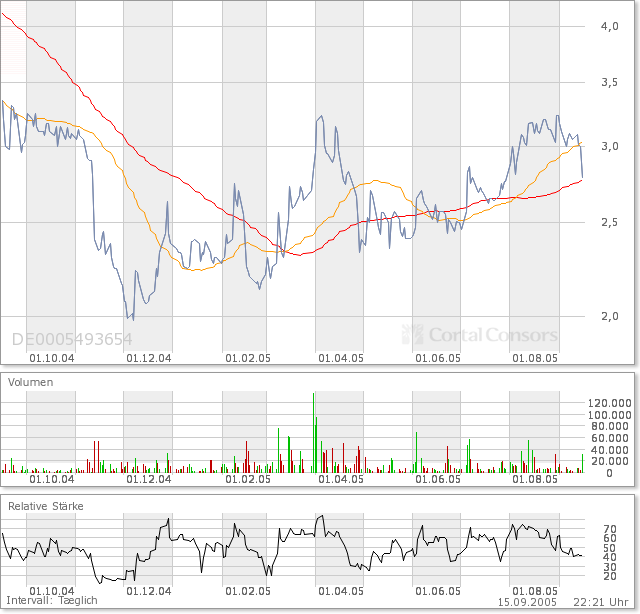This screenshot has width=640, height=614.
Task: Click the Volumen panel title
Action: (x=31, y=382)
